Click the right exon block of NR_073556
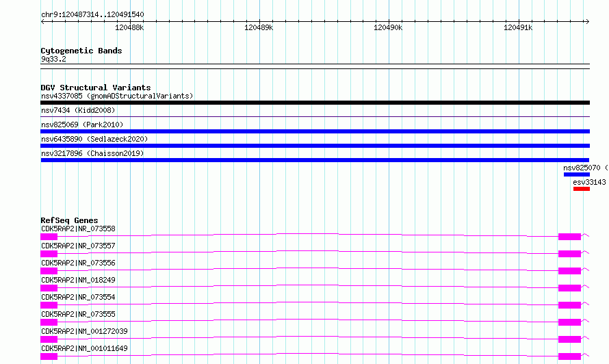Image resolution: width=609 pixels, height=364 pixels. click(x=570, y=271)
